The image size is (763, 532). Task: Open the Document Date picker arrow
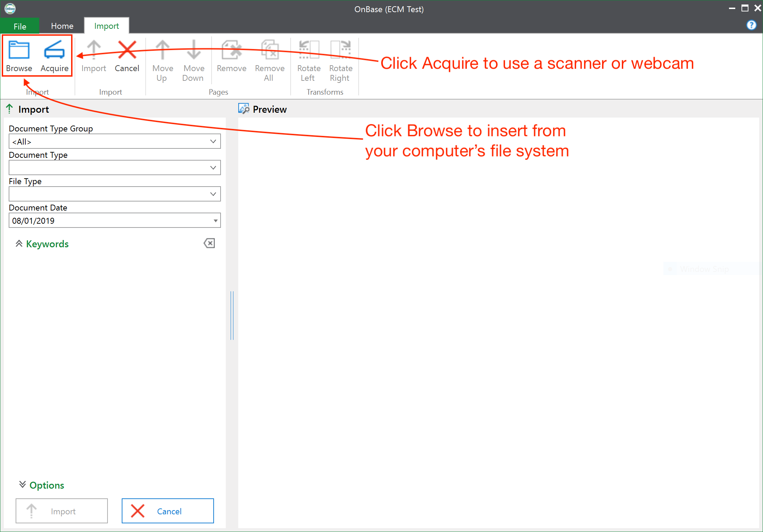[215, 221]
